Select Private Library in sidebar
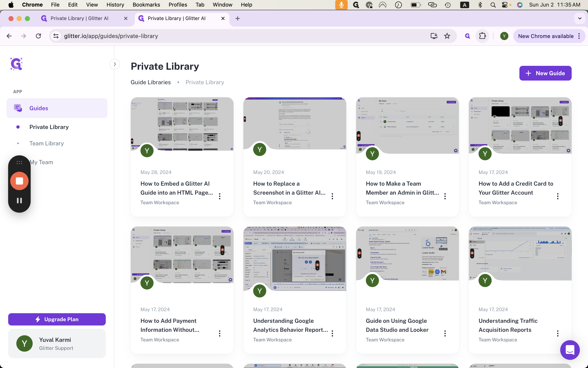The height and width of the screenshot is (368, 588). point(49,127)
